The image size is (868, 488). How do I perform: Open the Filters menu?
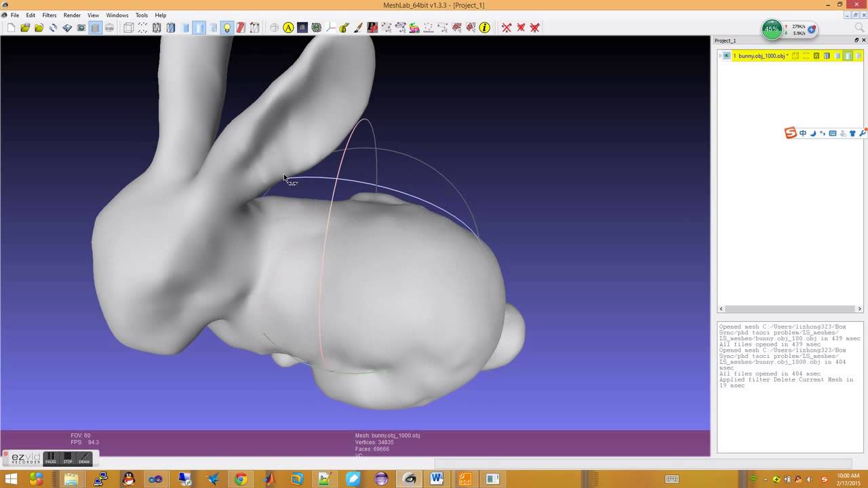[50, 15]
